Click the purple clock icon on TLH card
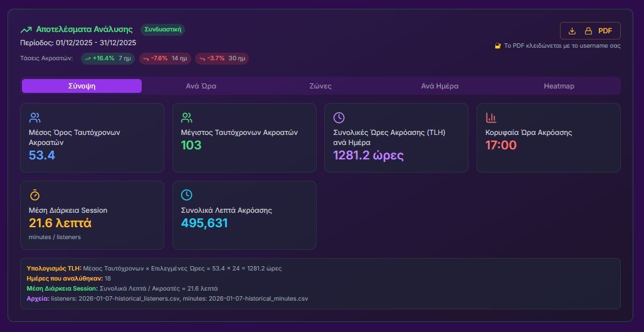The height and width of the screenshot is (332, 644). (339, 118)
